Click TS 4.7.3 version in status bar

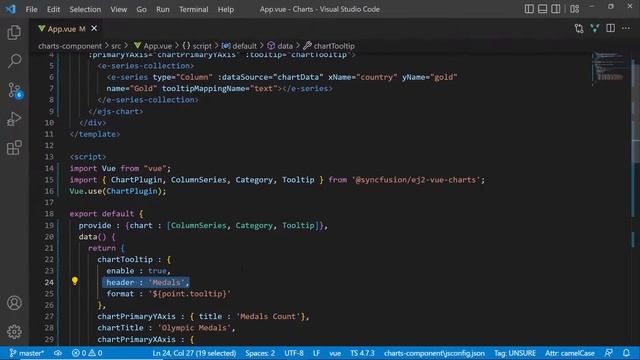(362, 353)
